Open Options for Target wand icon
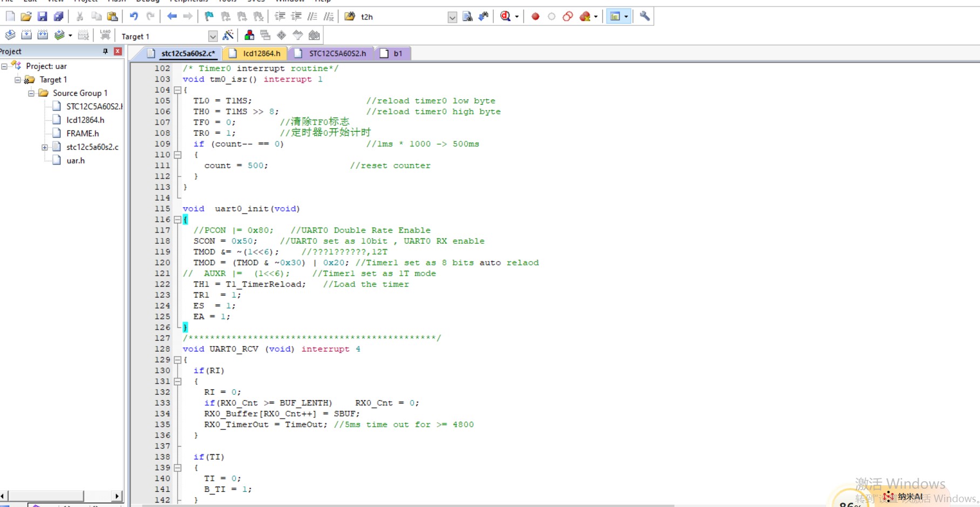The height and width of the screenshot is (507, 980). (228, 36)
